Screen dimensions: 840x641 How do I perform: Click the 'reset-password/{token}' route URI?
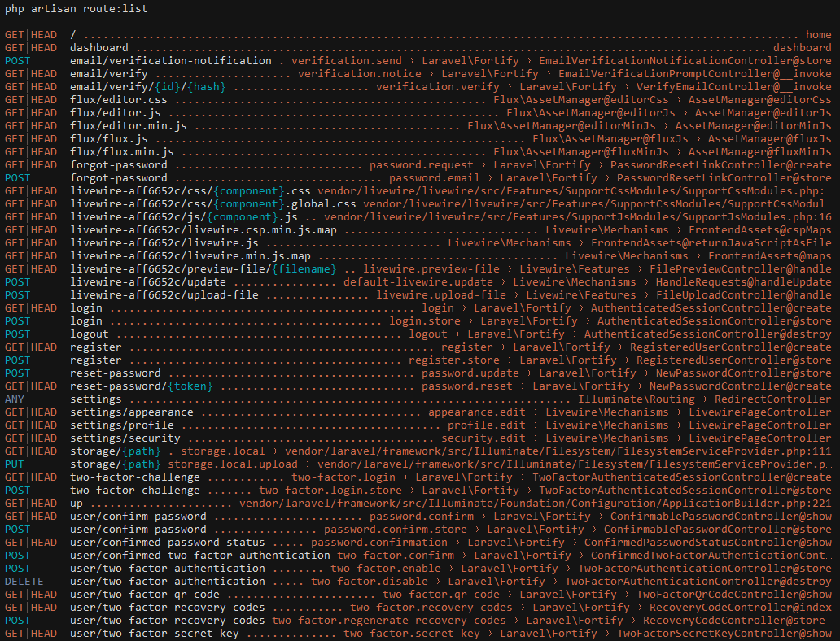click(142, 386)
